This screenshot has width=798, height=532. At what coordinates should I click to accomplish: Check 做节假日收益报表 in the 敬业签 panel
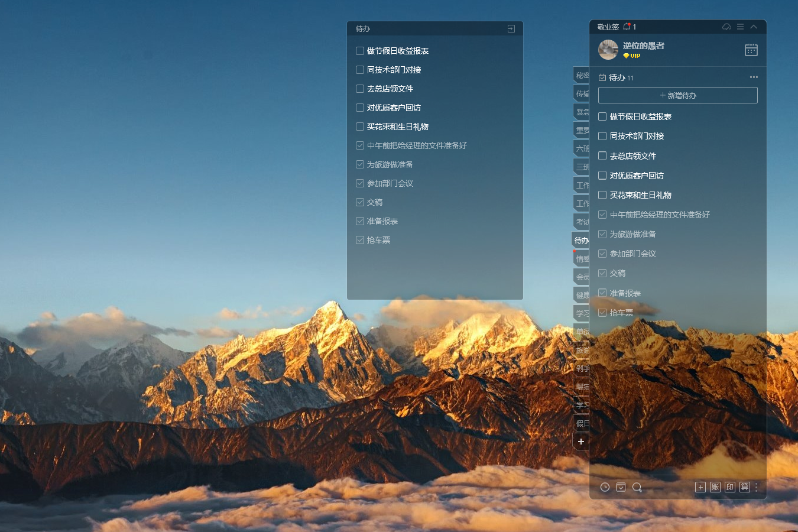[602, 116]
